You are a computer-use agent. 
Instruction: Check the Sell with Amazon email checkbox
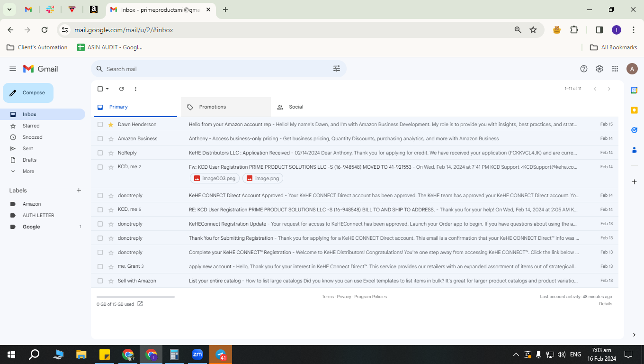tap(100, 281)
